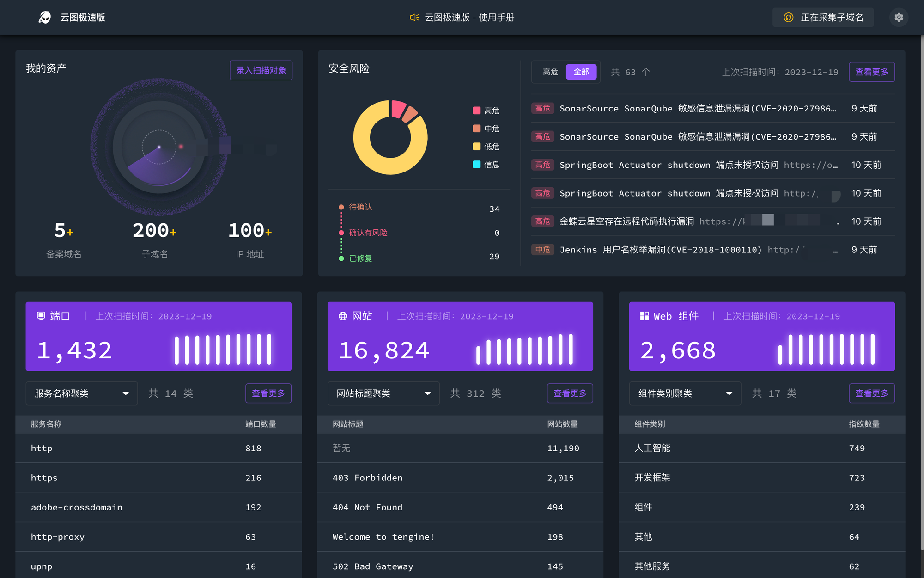924x578 pixels.
Task: Click the 端口 monitor icon
Action: [41, 316]
